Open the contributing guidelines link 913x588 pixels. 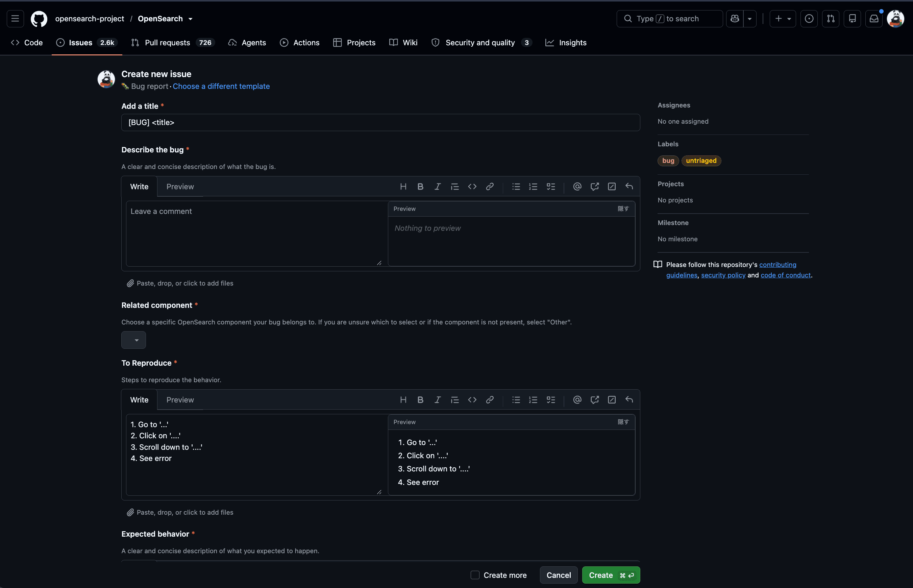coord(778,265)
